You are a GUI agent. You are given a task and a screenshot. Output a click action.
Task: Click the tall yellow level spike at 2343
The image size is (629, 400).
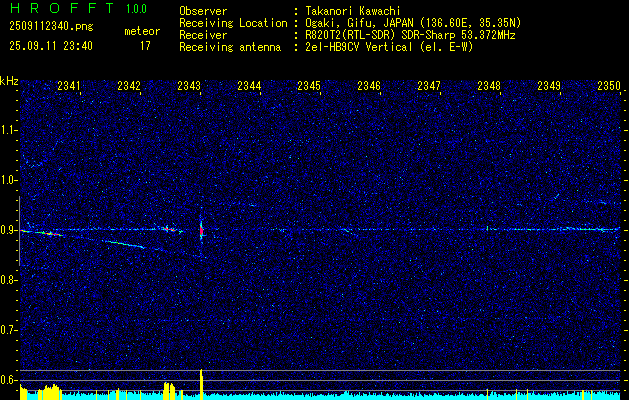click(201, 384)
